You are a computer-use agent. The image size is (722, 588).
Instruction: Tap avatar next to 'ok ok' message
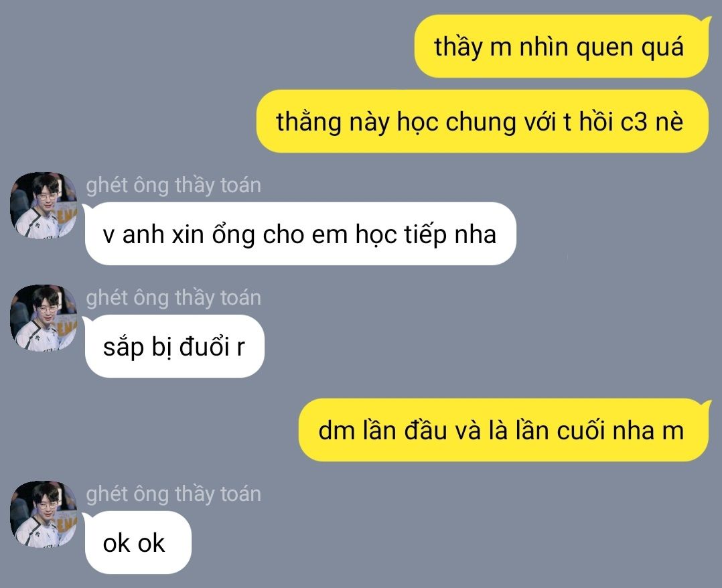44,514
